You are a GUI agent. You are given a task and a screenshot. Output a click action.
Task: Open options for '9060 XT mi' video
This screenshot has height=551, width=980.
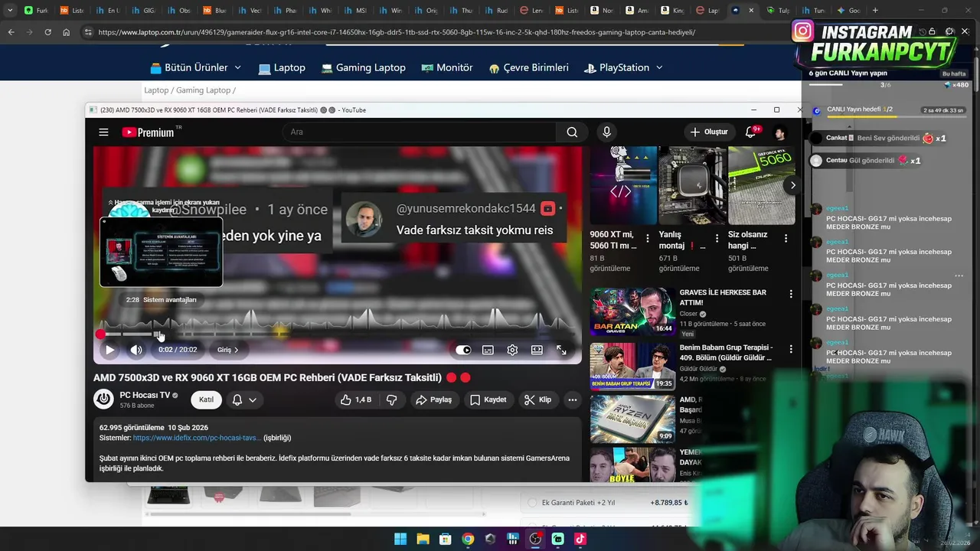(x=648, y=239)
